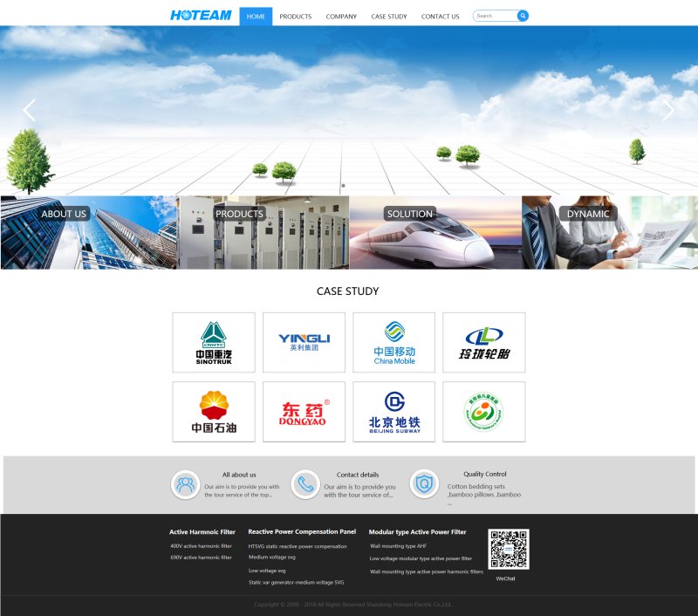Open the CASE STUDY nav menu

(x=389, y=17)
